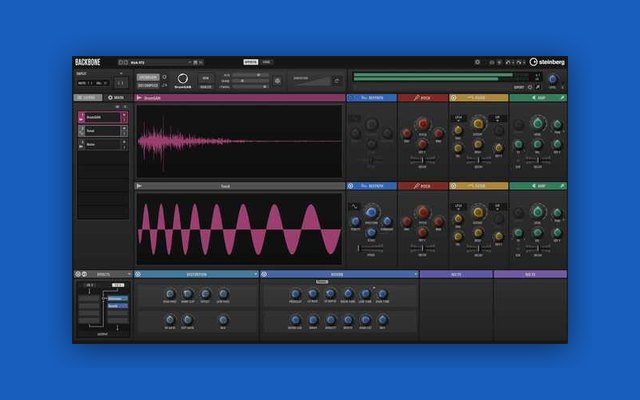Toggle the top Filter section power
640x400 pixels.
click(x=453, y=98)
